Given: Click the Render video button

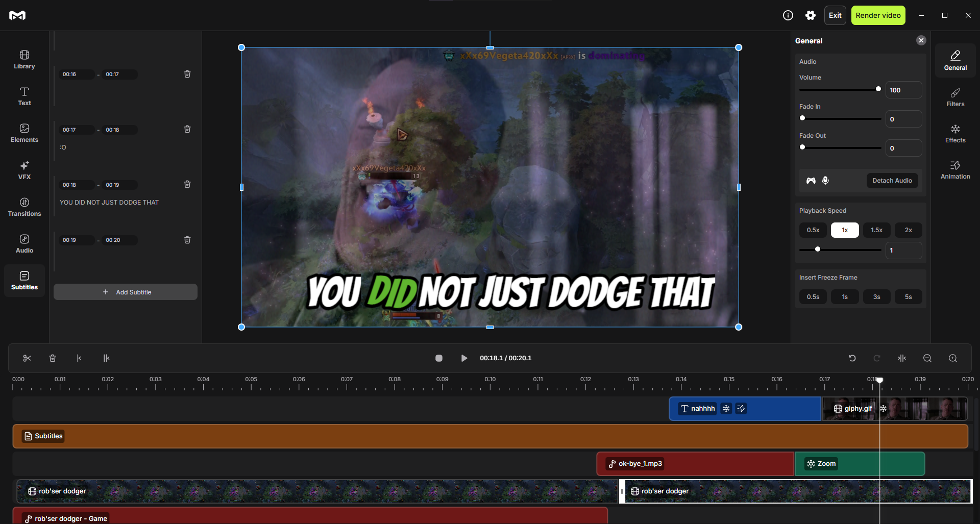Looking at the screenshot, I should [878, 15].
